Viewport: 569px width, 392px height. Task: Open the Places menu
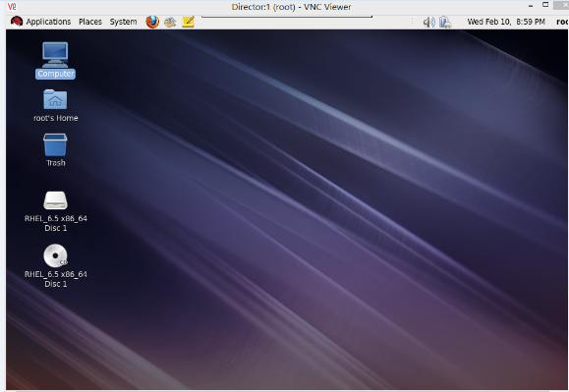click(x=90, y=22)
